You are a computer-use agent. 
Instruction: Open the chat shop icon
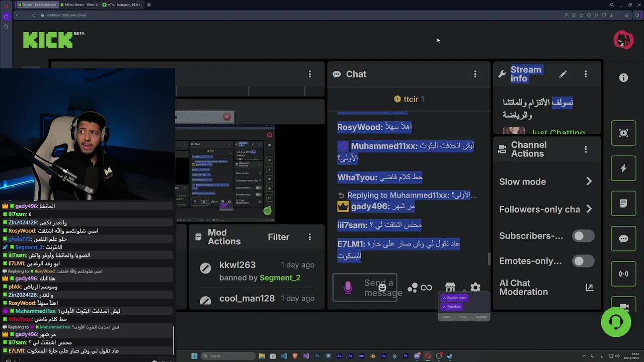pos(450,287)
